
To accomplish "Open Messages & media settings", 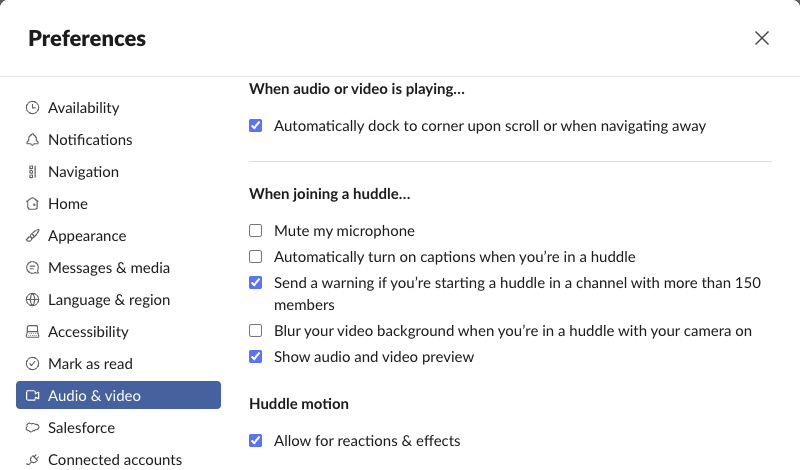I will click(x=118, y=268).
